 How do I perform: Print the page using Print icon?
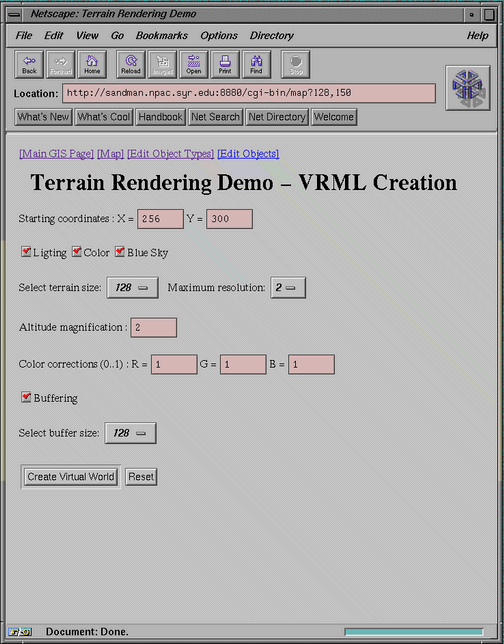225,64
